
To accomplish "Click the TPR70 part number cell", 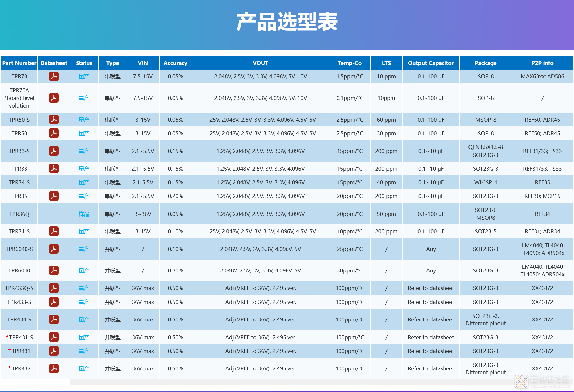I will (19, 76).
